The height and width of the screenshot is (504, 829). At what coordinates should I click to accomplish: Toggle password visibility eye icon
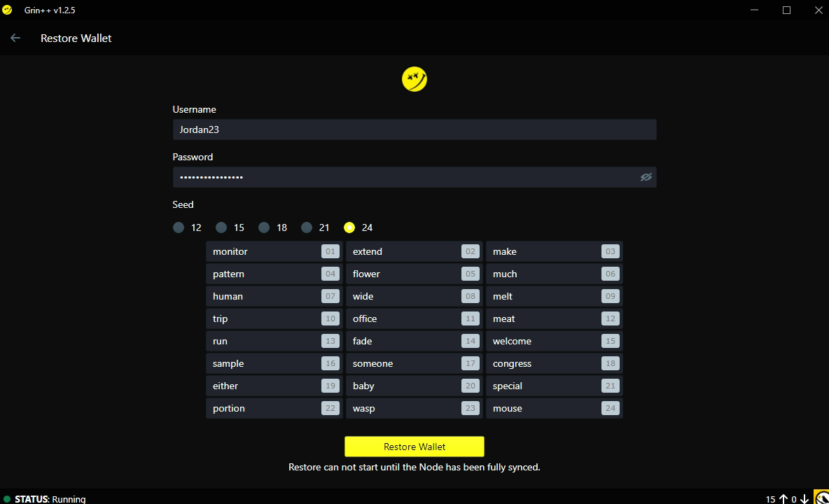tap(646, 177)
